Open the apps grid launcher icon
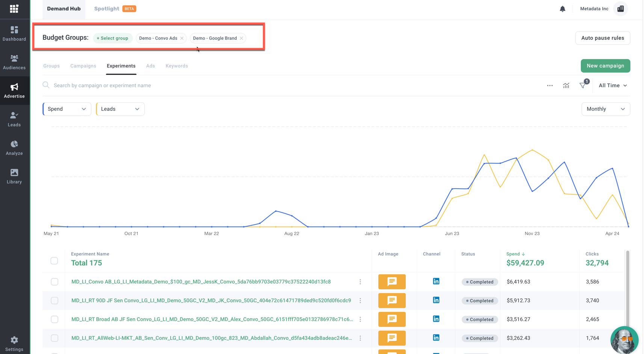644x354 pixels. point(14,9)
